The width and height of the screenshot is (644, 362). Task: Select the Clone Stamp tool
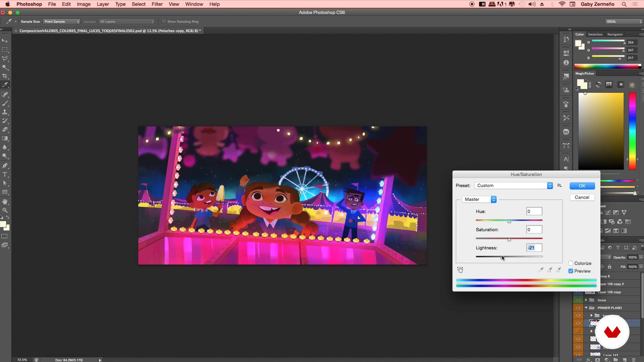click(x=5, y=112)
